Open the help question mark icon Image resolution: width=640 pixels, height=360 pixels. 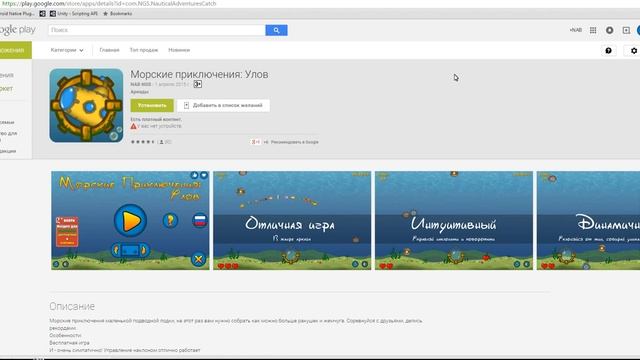click(609, 51)
